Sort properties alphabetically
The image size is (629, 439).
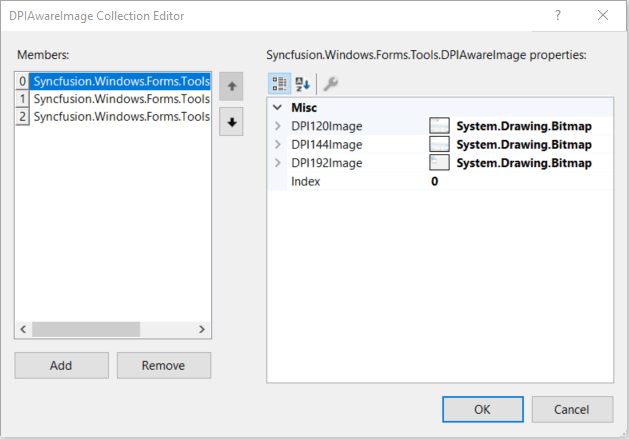tap(302, 84)
